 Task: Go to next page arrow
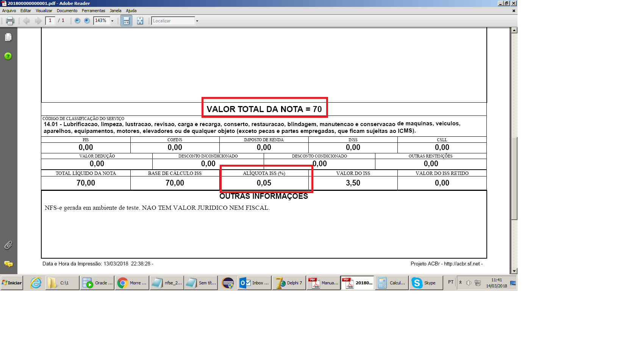click(x=38, y=21)
